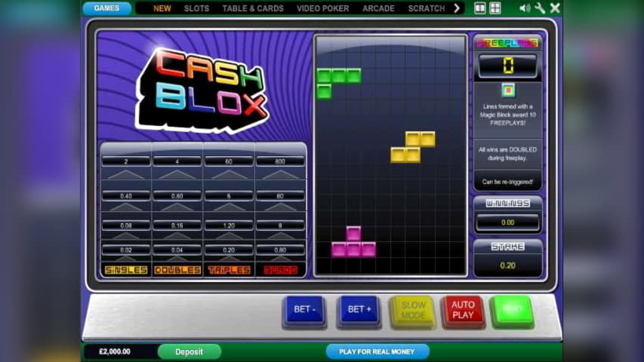This screenshot has width=644, height=362.
Task: Mute the game sound via speaker icon
Action: coord(525,8)
